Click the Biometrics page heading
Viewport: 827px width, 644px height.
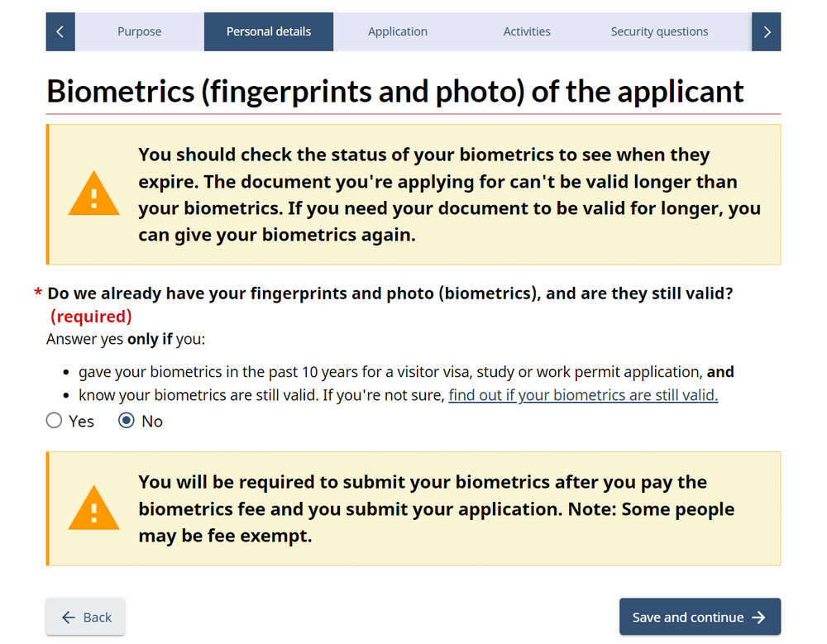pyautogui.click(x=395, y=91)
